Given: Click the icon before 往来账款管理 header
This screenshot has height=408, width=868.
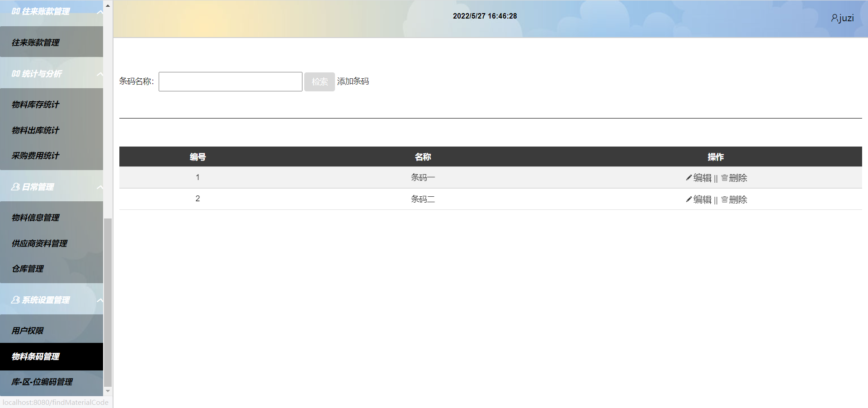Looking at the screenshot, I should coord(16,11).
